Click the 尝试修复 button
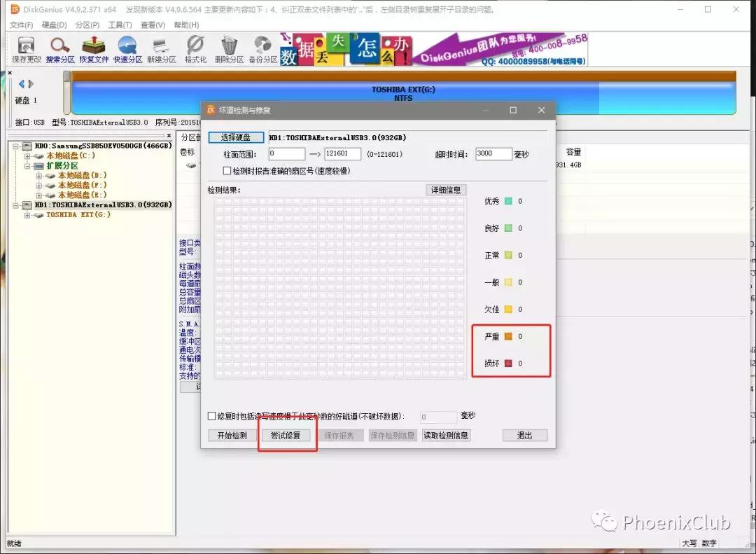The height and width of the screenshot is (554, 756). pyautogui.click(x=285, y=436)
